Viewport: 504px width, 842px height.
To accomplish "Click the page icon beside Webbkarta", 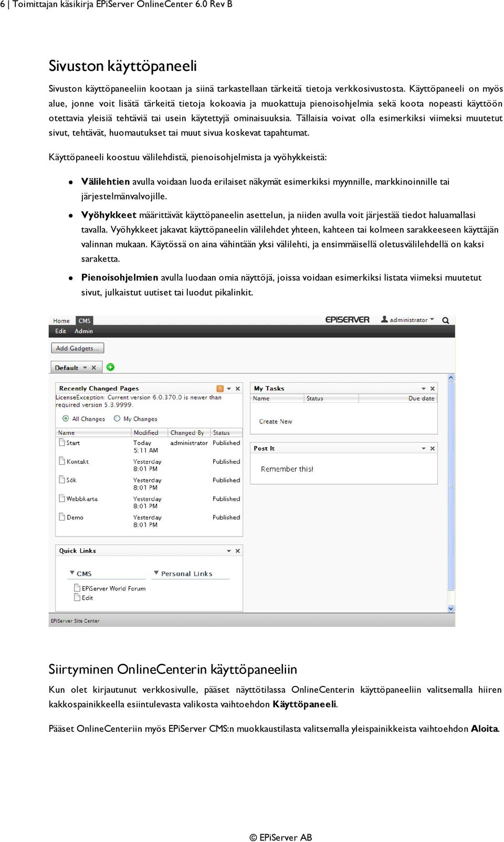I will point(62,498).
